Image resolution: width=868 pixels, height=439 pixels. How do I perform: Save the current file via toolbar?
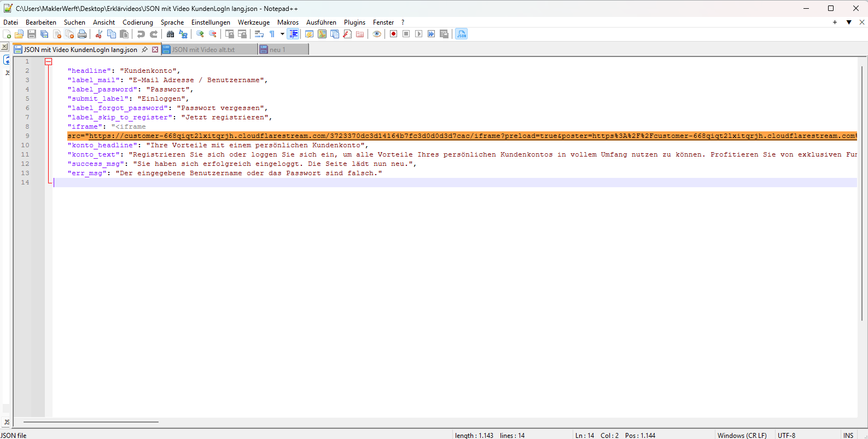pos(32,34)
